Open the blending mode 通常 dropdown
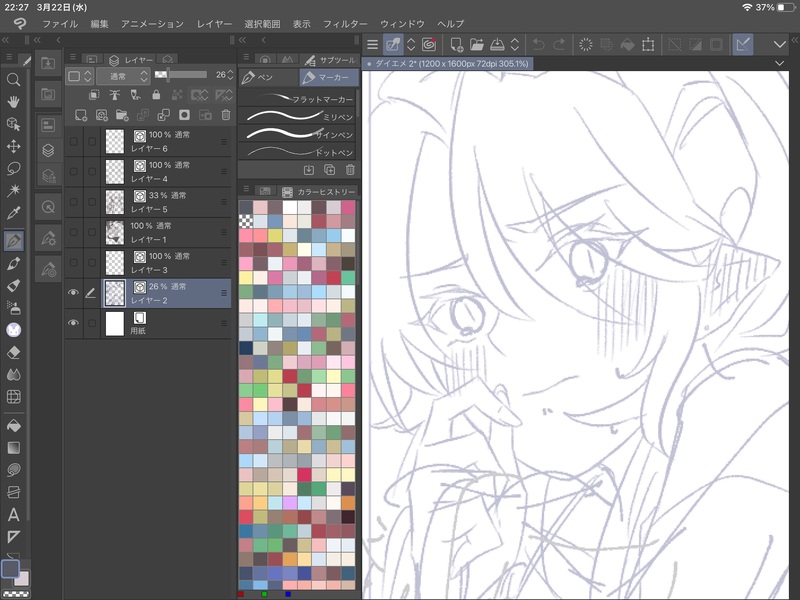Viewport: 800px width, 600px height. (124, 76)
